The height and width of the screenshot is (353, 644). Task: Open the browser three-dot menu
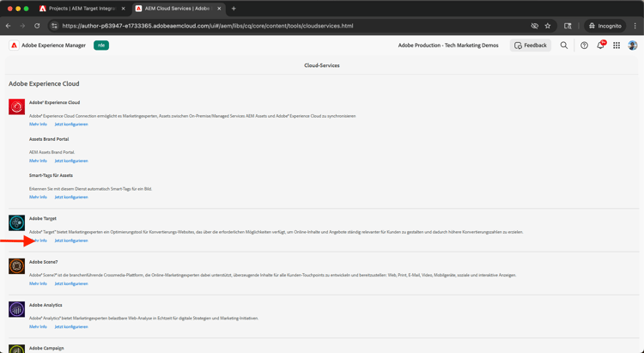[x=635, y=26]
